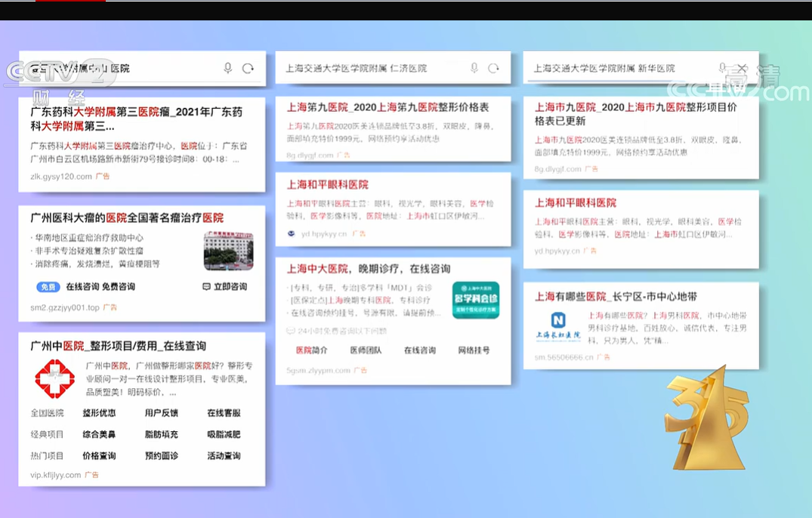
Task: Tap the microphone icon in the left search bar
Action: [228, 68]
